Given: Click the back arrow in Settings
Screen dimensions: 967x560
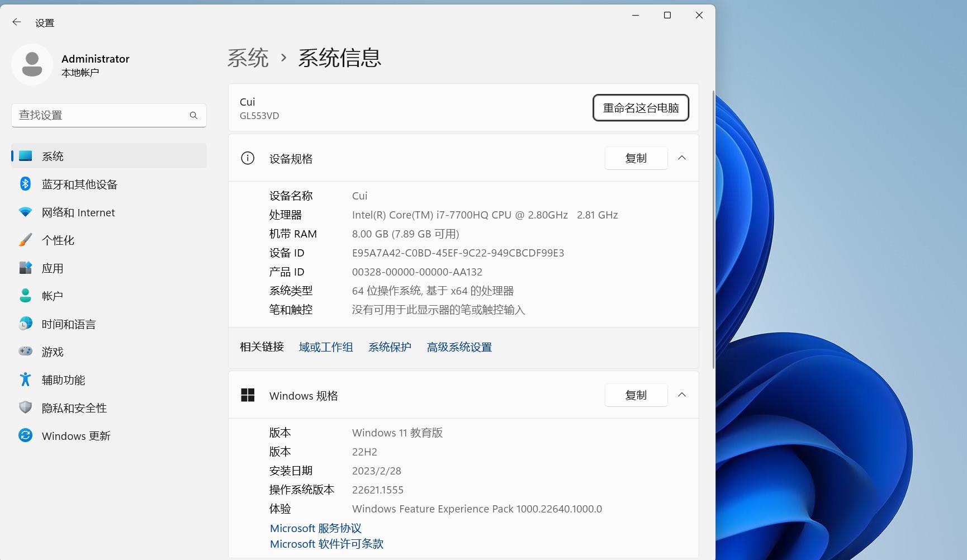Looking at the screenshot, I should coord(16,22).
